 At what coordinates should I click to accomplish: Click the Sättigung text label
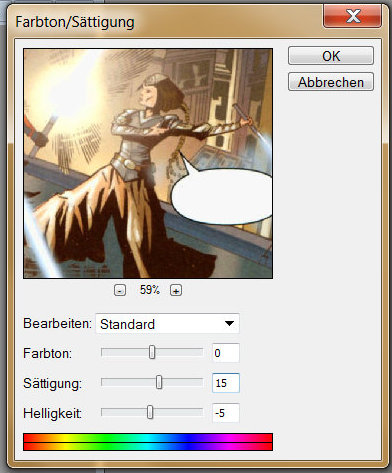click(52, 383)
